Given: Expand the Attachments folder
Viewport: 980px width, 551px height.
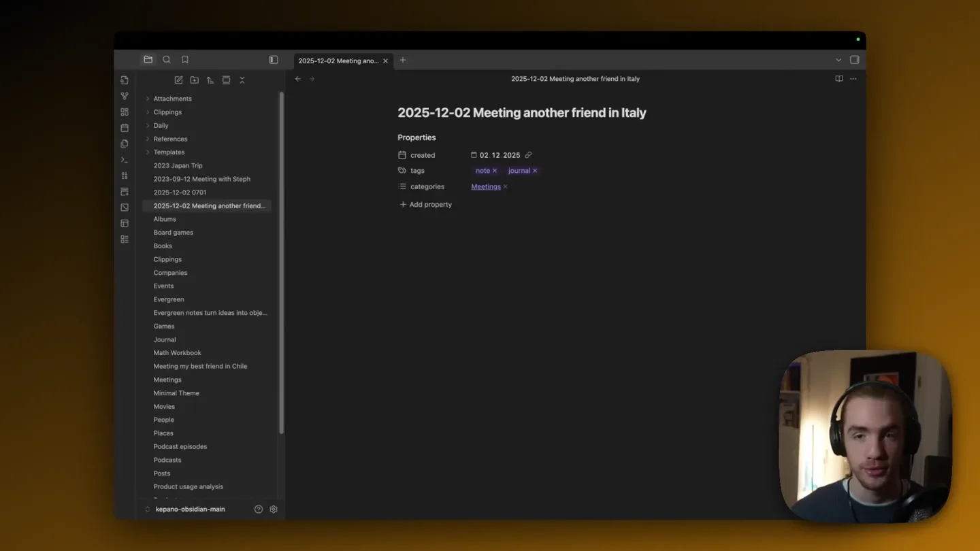Looking at the screenshot, I should [148, 99].
